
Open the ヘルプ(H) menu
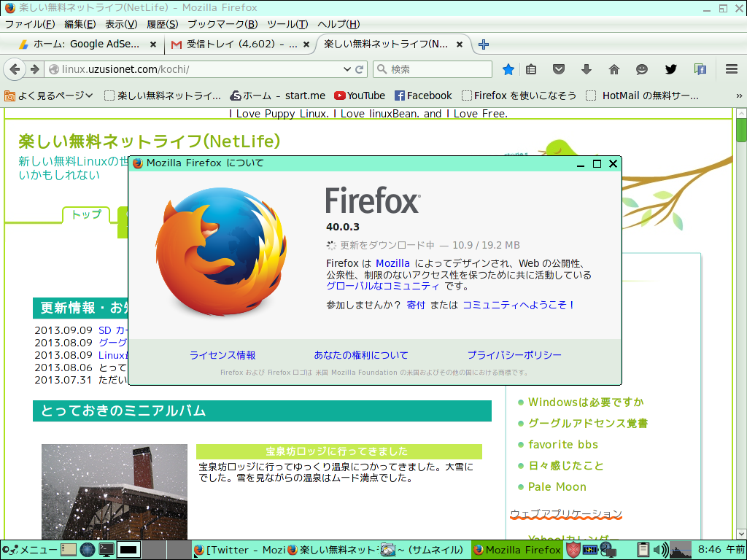[338, 24]
